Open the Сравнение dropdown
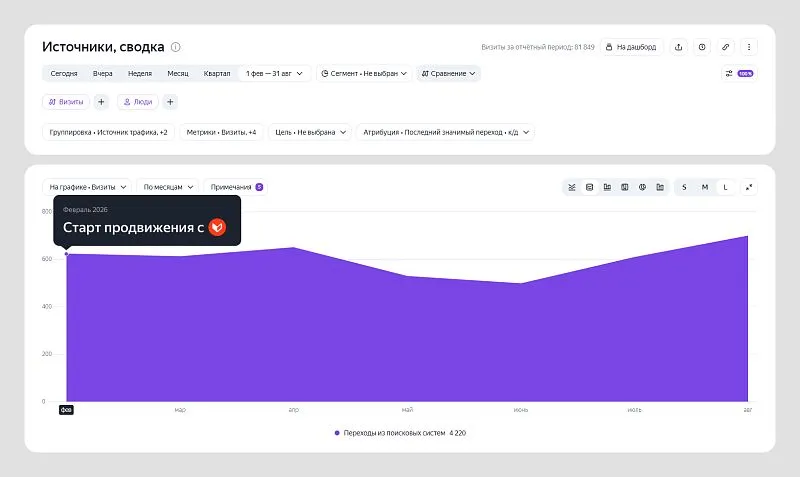This screenshot has height=477, width=800. (x=448, y=73)
